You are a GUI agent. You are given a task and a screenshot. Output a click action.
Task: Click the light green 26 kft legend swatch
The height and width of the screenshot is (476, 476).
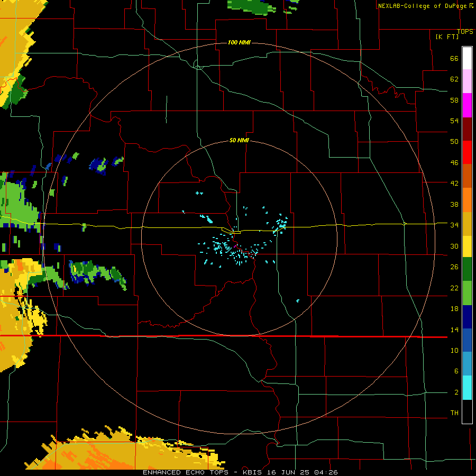point(467,293)
